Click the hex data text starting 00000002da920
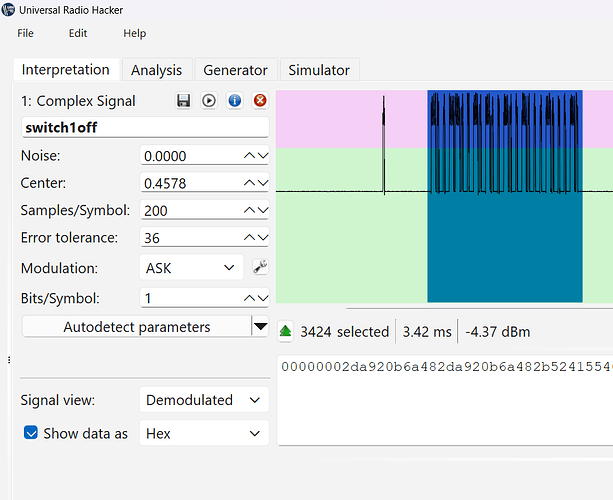 (x=446, y=367)
